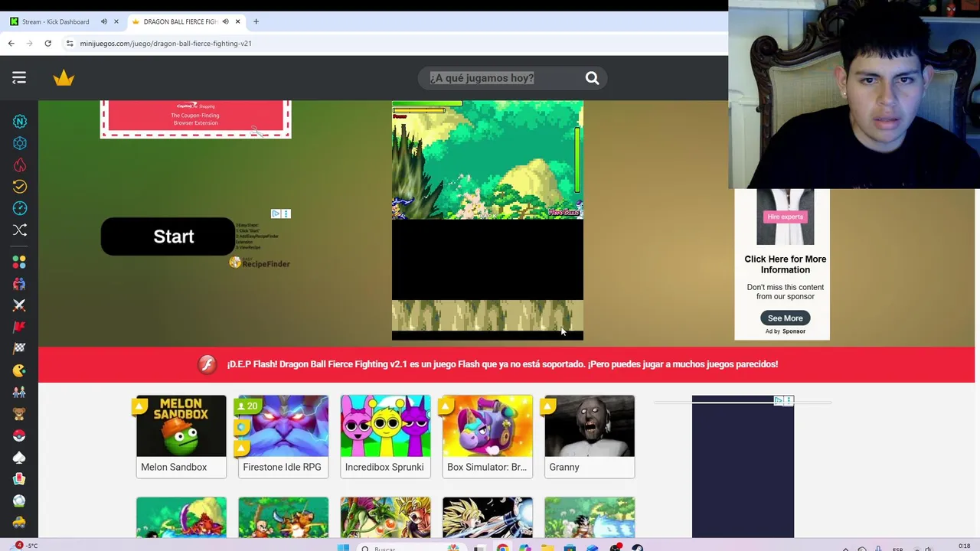Open the yellow car category icon
The image size is (980, 551).
[19, 523]
